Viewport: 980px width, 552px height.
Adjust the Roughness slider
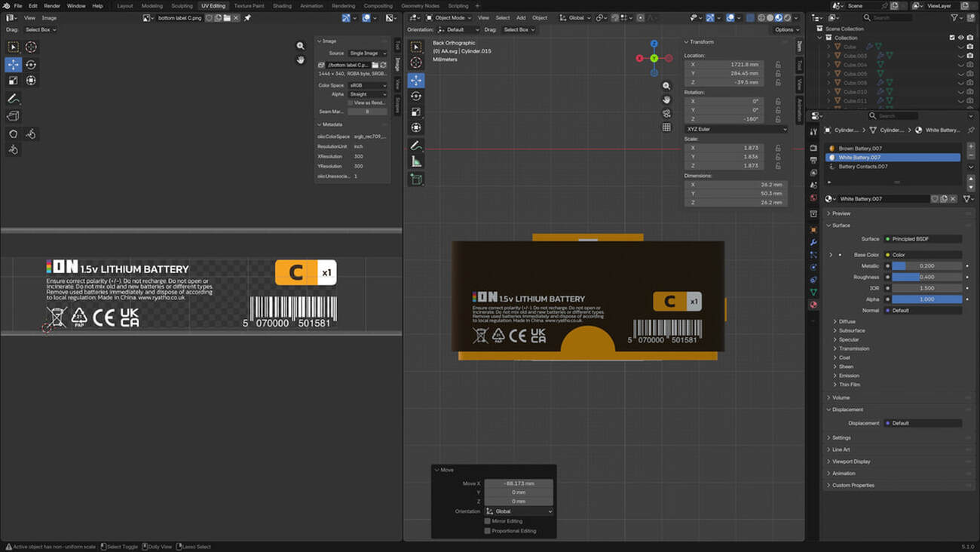926,277
